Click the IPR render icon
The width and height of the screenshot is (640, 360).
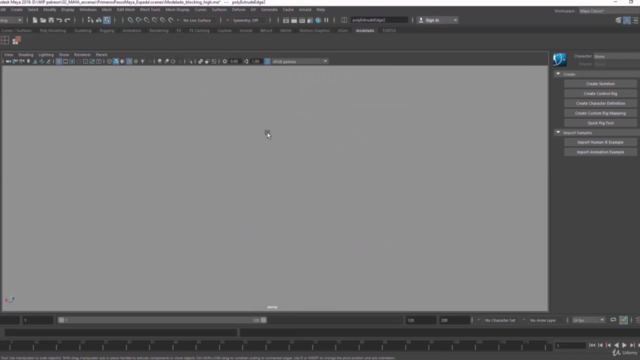coord(302,20)
